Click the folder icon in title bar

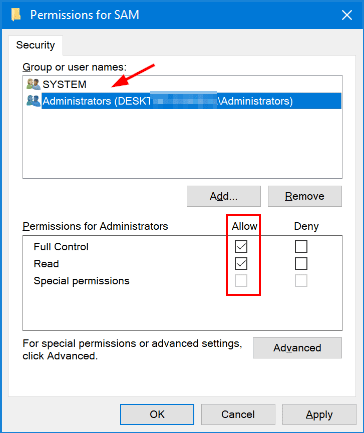[x=16, y=15]
